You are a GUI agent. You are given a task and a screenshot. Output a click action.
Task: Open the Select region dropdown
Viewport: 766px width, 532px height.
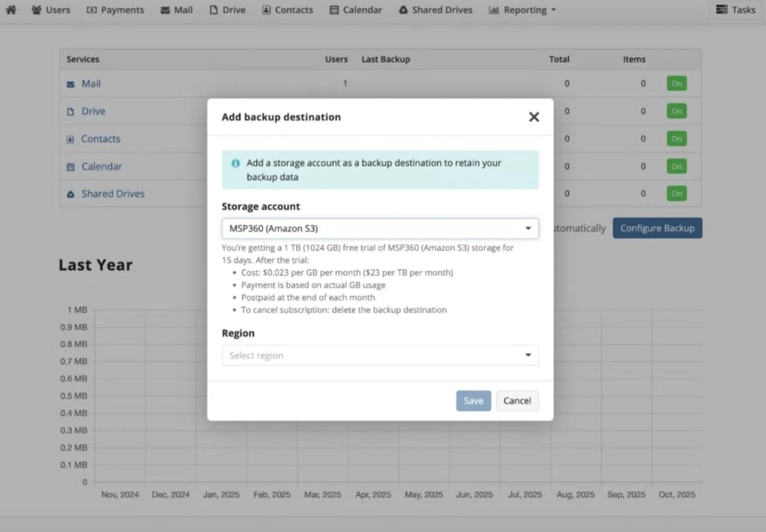click(x=380, y=355)
